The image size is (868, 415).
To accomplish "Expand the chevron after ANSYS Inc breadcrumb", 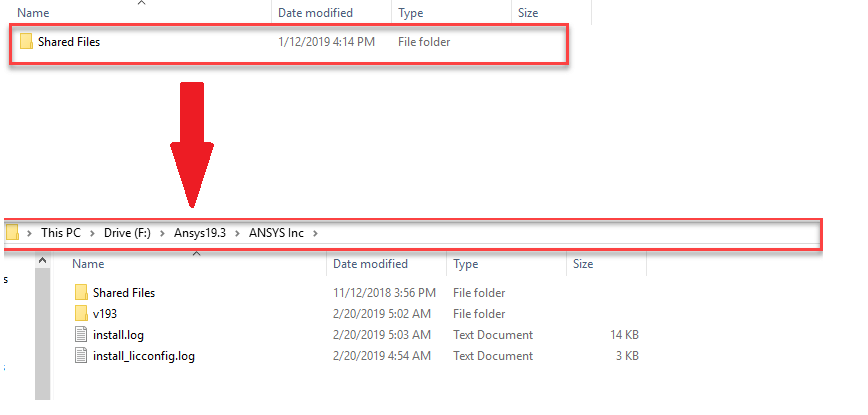I will click(315, 233).
